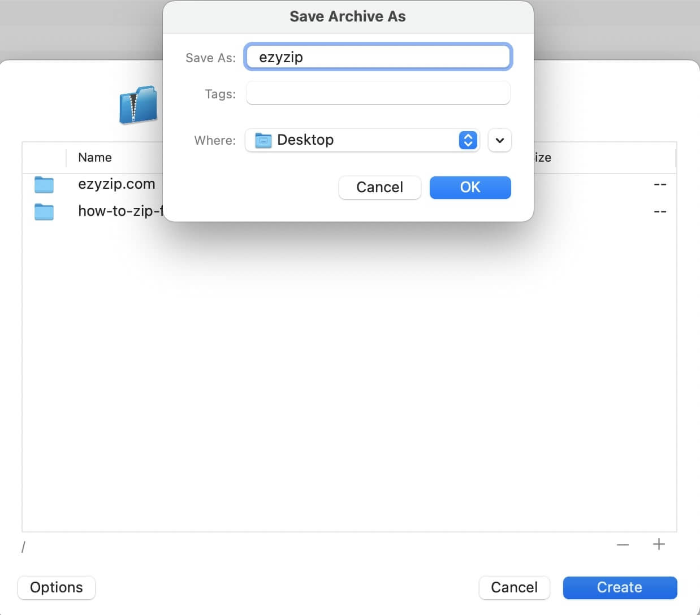Click the Create button
The height and width of the screenshot is (615, 700).
[619, 587]
